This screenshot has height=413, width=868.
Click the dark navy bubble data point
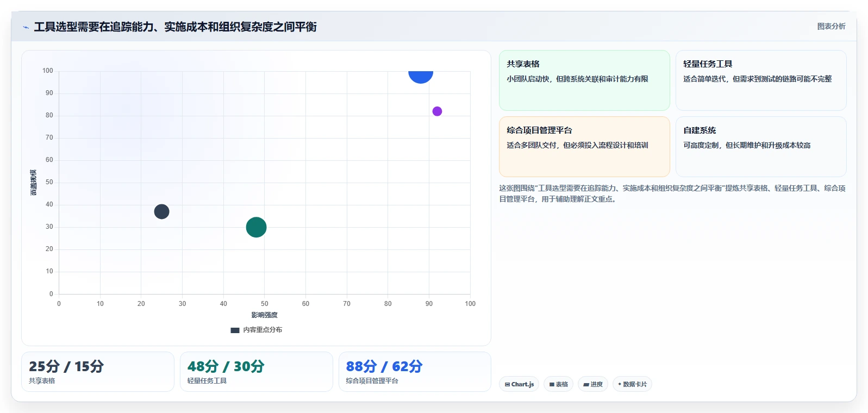coord(161,211)
